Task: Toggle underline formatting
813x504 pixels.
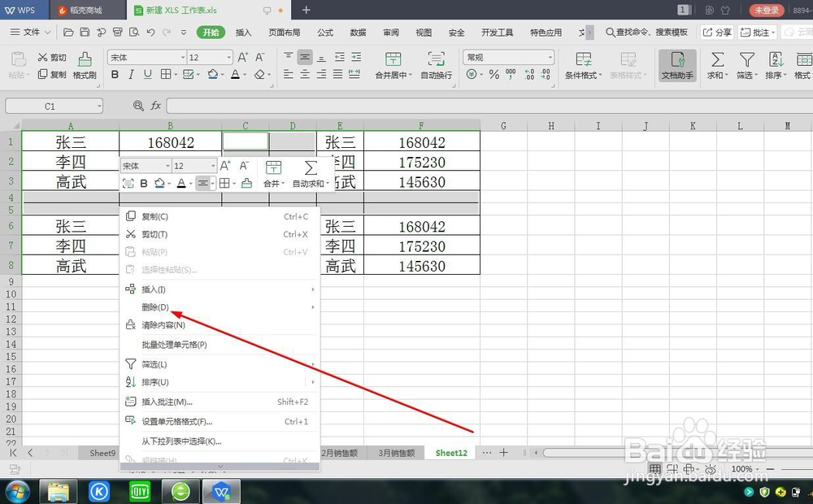Action: [x=147, y=74]
